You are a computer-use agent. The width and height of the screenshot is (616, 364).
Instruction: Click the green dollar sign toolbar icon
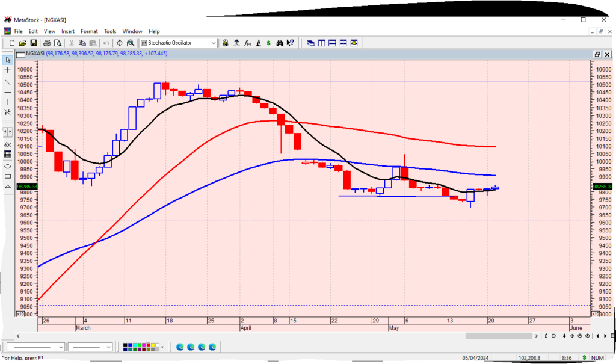point(268,43)
